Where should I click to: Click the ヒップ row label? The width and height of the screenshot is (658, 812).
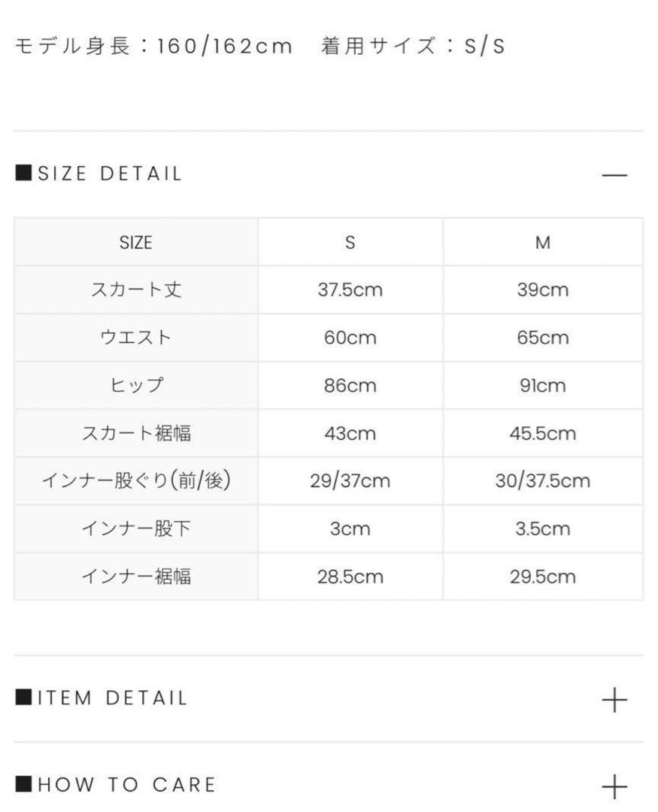136,385
